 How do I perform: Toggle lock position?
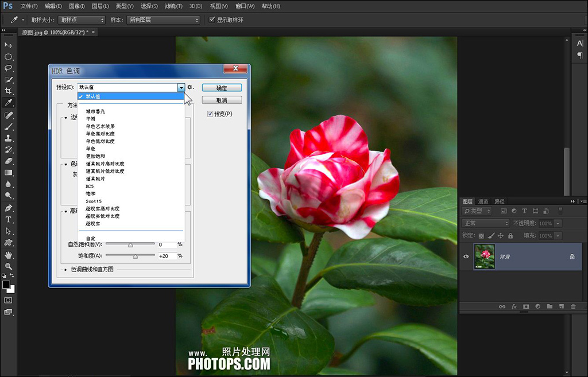point(501,236)
